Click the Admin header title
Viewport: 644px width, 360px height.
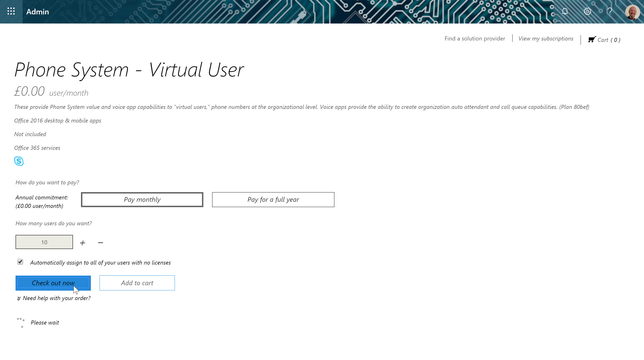pos(37,12)
